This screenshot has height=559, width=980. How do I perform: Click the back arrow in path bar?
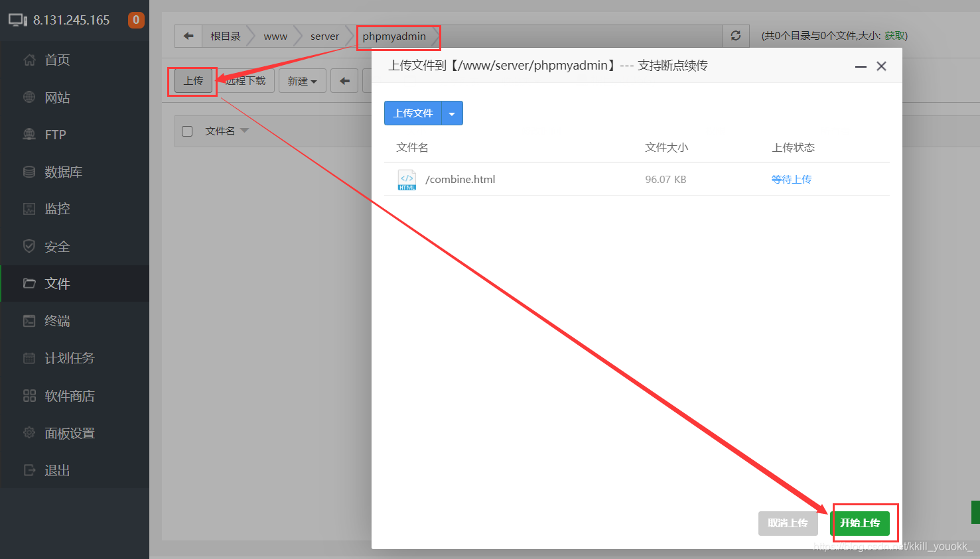[x=188, y=36]
